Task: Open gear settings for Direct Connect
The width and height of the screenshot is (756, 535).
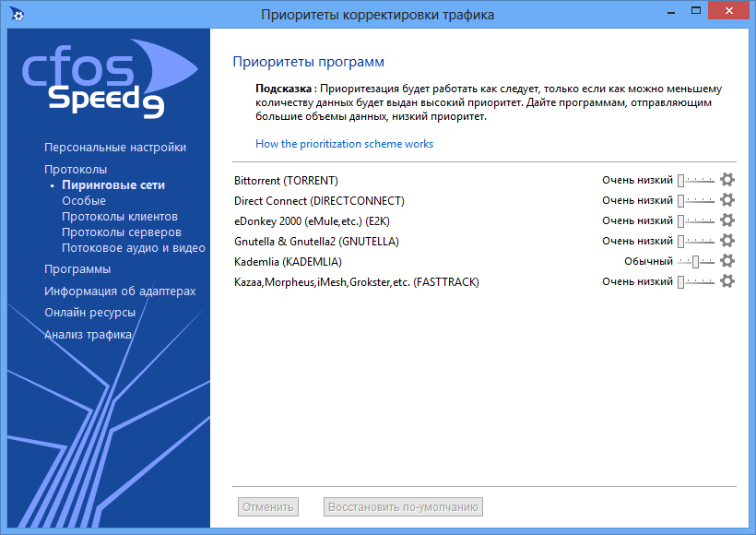Action: click(x=726, y=200)
